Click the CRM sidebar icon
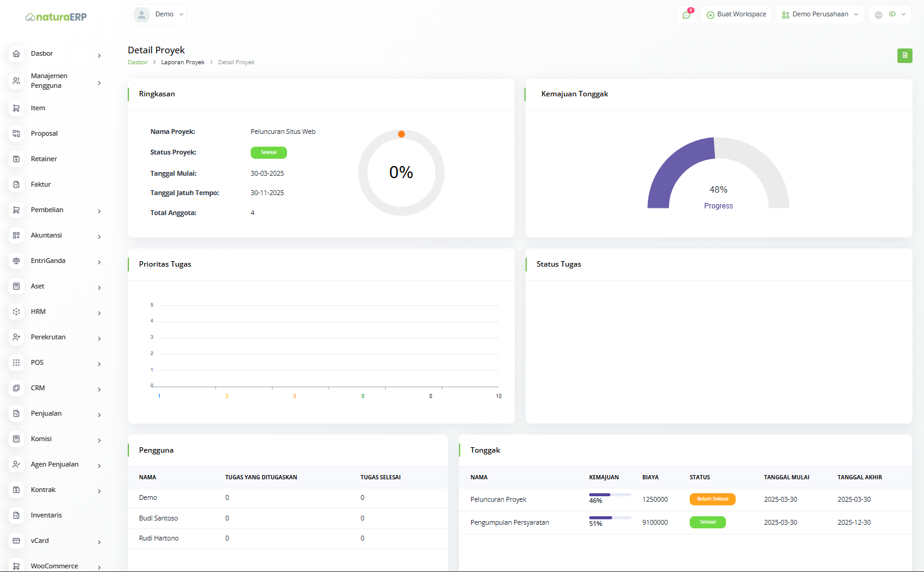Image resolution: width=924 pixels, height=572 pixels. pos(16,388)
